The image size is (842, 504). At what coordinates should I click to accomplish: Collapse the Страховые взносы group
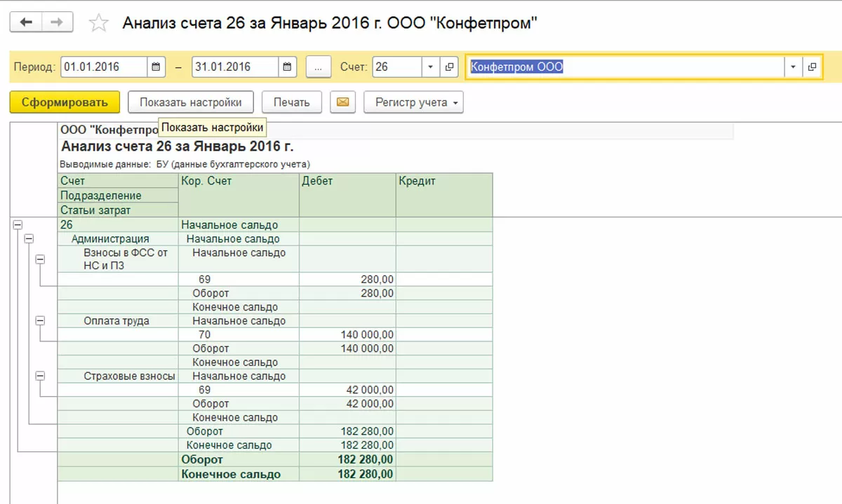40,376
